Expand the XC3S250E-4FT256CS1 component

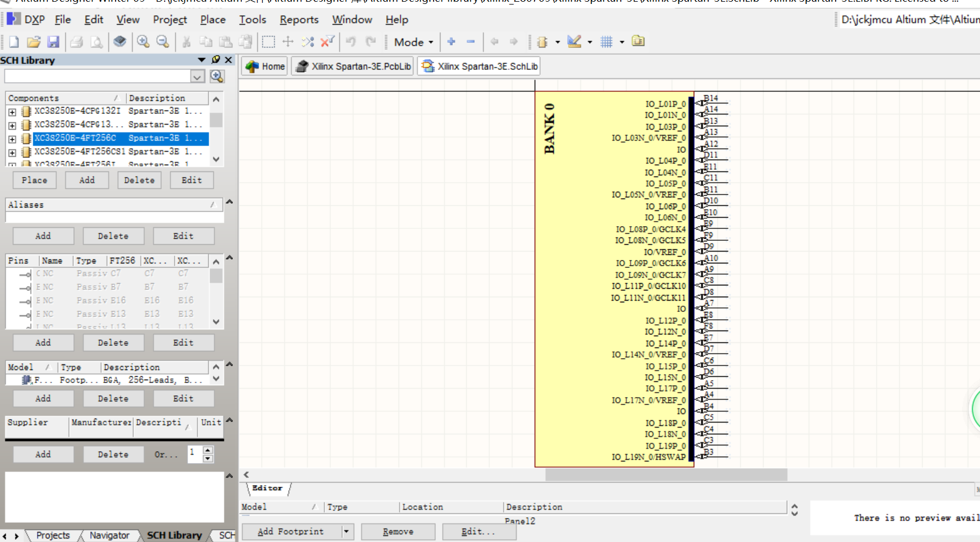pyautogui.click(x=12, y=152)
